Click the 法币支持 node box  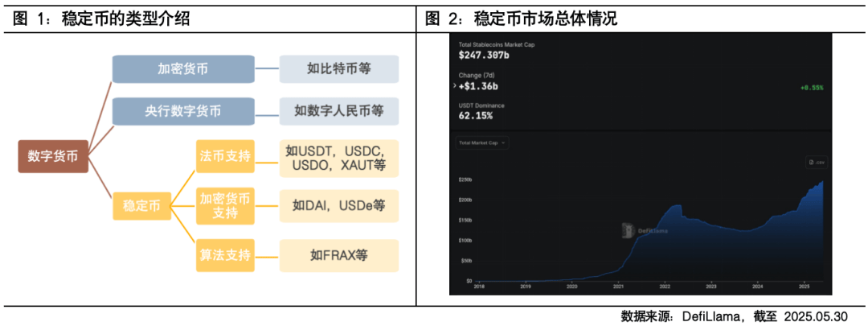[x=225, y=156]
